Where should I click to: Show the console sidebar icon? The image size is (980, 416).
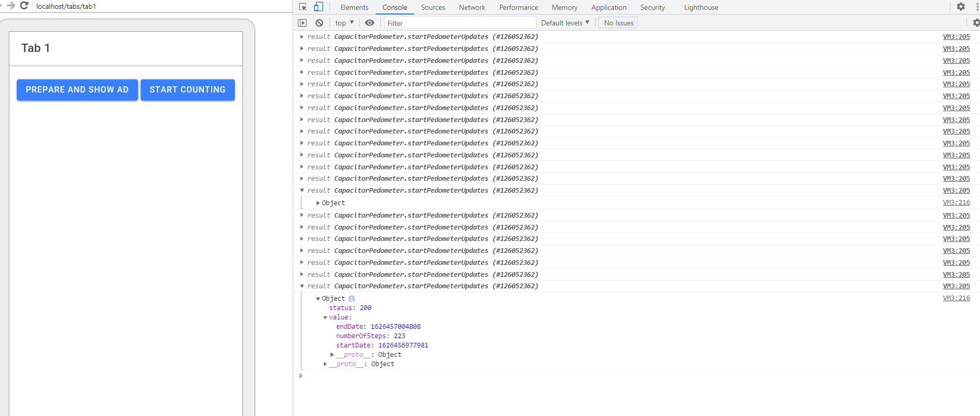pyautogui.click(x=302, y=23)
